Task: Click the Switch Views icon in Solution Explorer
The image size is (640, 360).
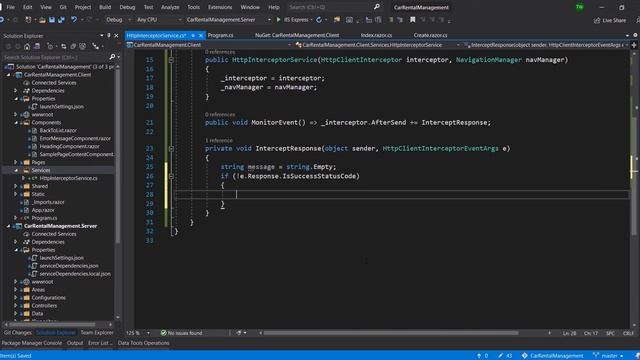Action: [37, 47]
